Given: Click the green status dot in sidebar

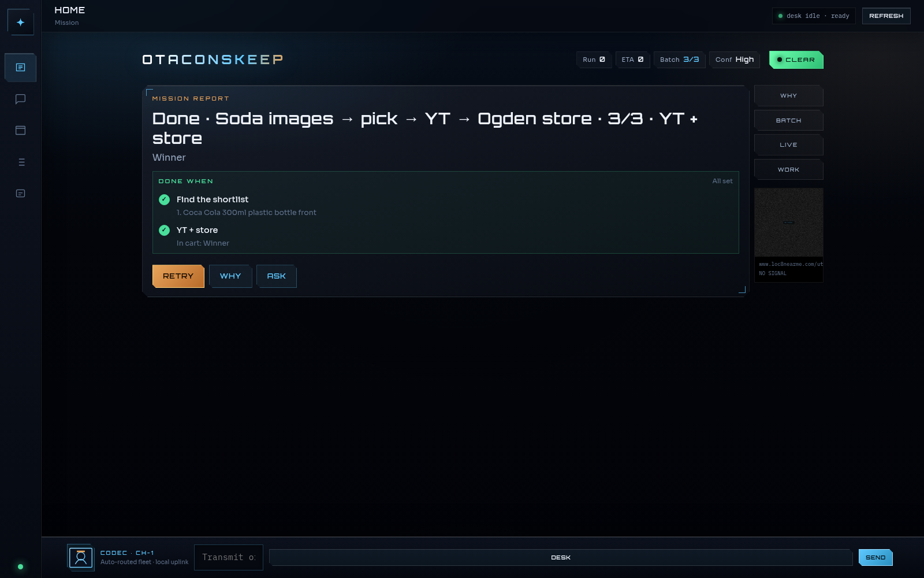Looking at the screenshot, I should pos(20,566).
